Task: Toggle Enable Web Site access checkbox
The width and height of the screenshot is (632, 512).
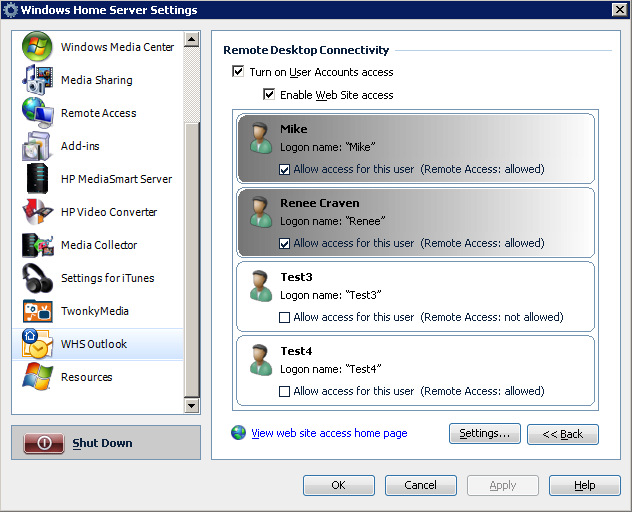Action: pos(269,94)
